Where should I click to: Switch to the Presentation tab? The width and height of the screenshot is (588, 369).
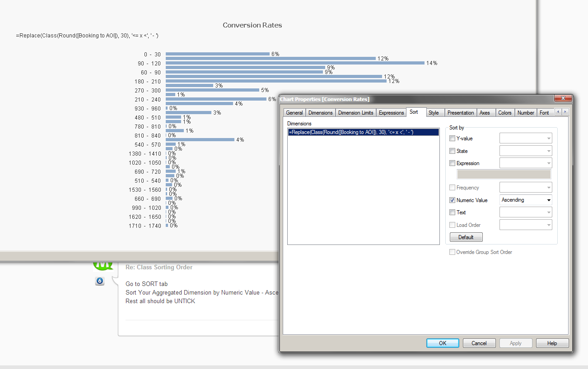click(461, 113)
